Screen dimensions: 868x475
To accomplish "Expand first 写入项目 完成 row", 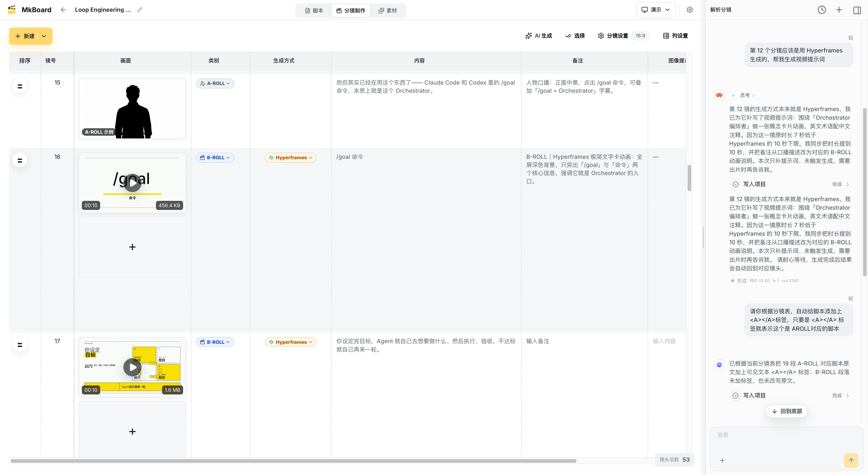I will coord(790,184).
